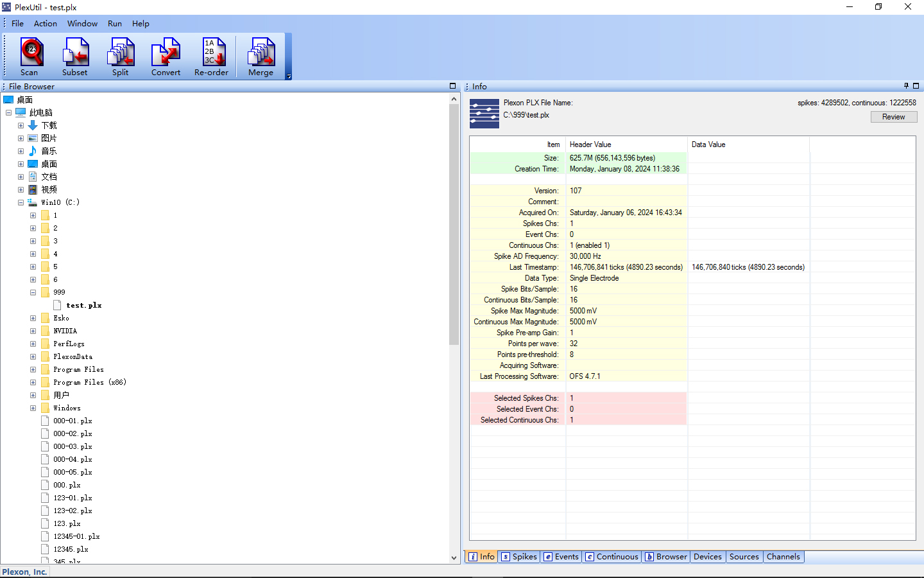The image size is (924, 578).
Task: Expand the Program Files folder node
Action: click(x=33, y=369)
